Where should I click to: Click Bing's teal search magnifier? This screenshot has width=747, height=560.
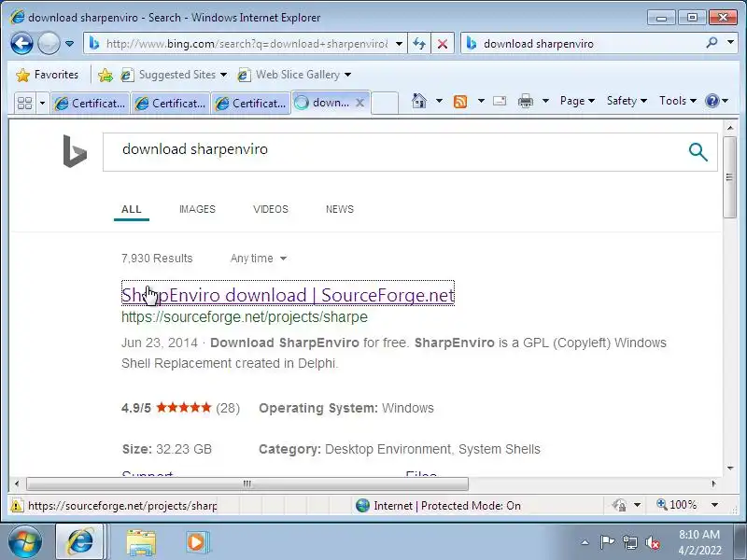pyautogui.click(x=698, y=152)
